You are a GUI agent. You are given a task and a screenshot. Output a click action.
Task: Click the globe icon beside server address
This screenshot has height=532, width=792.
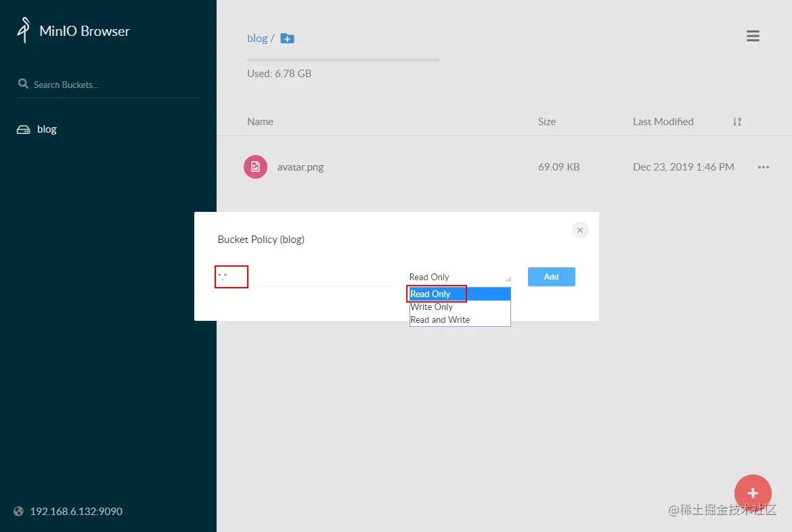19,511
